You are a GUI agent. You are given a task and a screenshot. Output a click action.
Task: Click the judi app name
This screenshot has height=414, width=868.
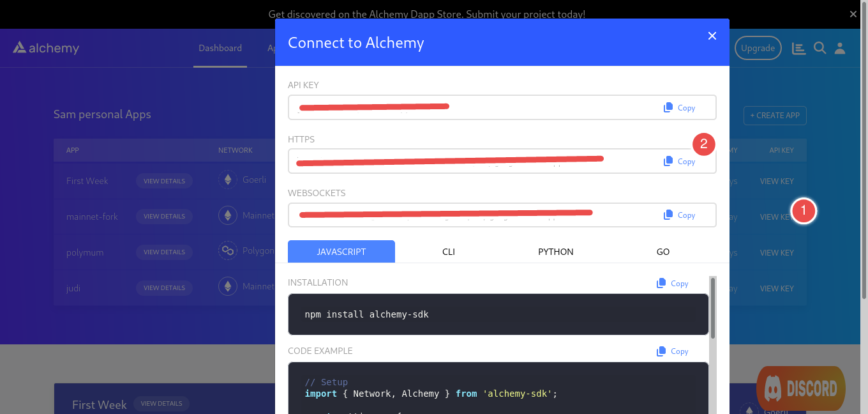point(73,288)
